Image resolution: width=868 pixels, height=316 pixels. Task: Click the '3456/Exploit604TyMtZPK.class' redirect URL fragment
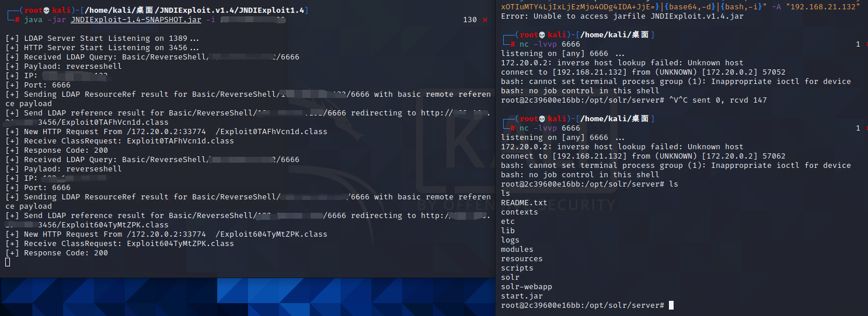coord(103,225)
